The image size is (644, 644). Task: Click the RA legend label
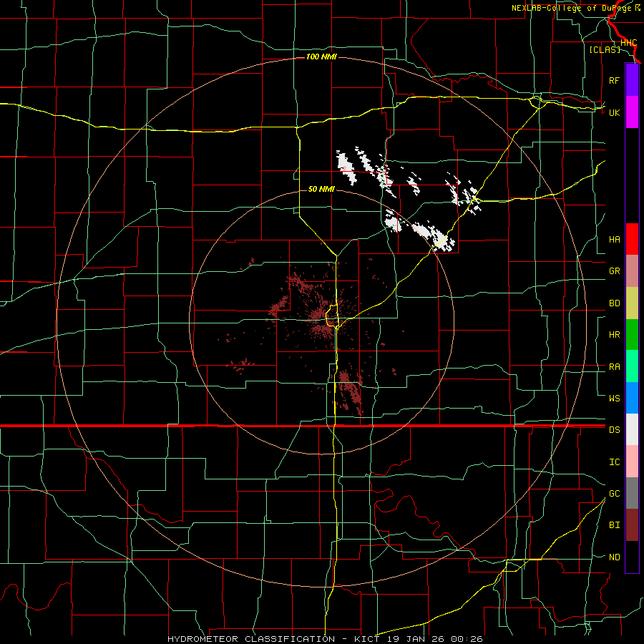point(614,367)
